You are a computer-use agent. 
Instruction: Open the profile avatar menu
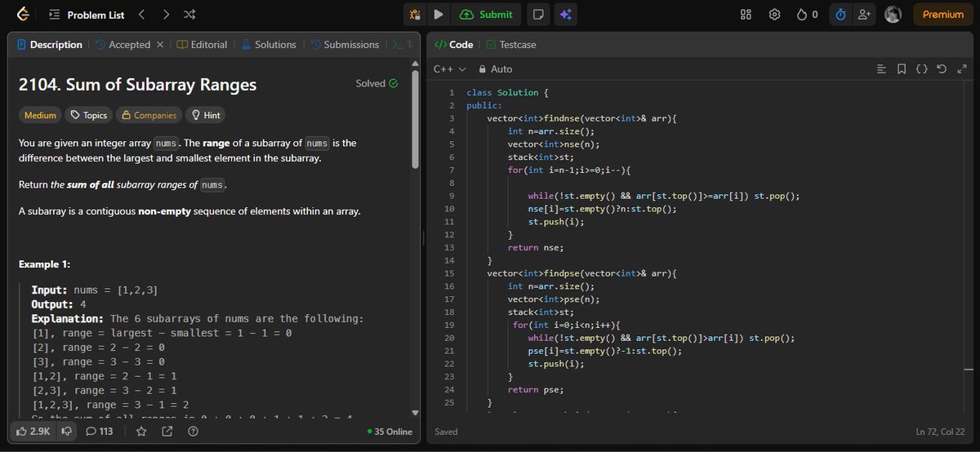pyautogui.click(x=893, y=14)
